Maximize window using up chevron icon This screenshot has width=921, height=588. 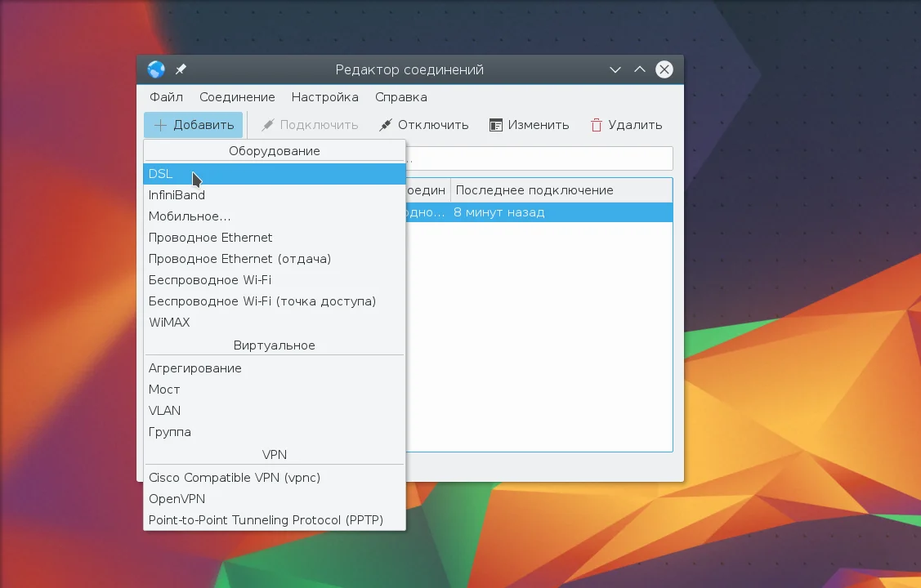(x=640, y=69)
